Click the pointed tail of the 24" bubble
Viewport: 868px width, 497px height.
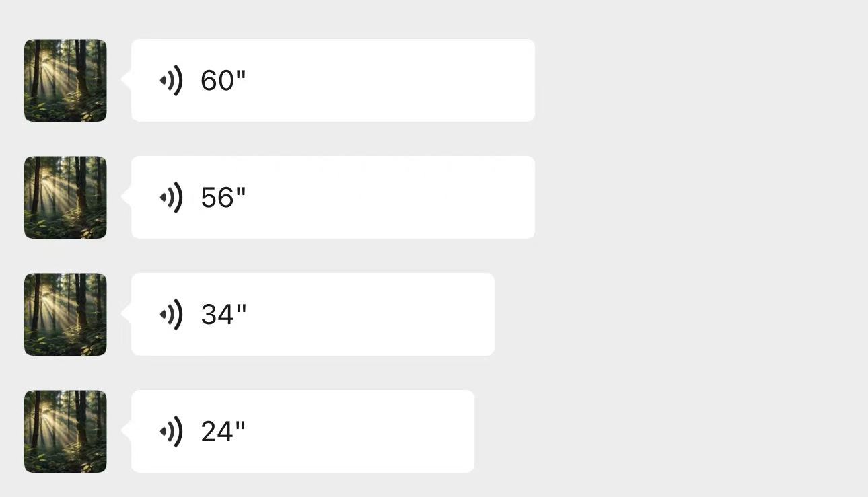coord(126,430)
